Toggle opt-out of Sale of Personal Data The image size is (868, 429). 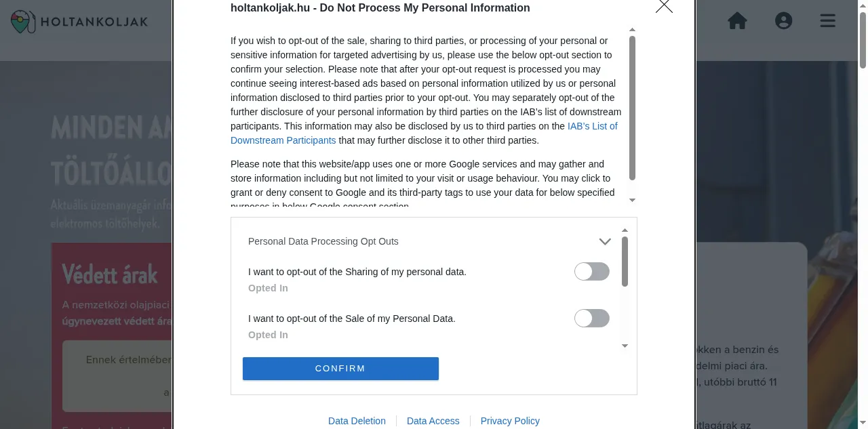[x=592, y=319]
